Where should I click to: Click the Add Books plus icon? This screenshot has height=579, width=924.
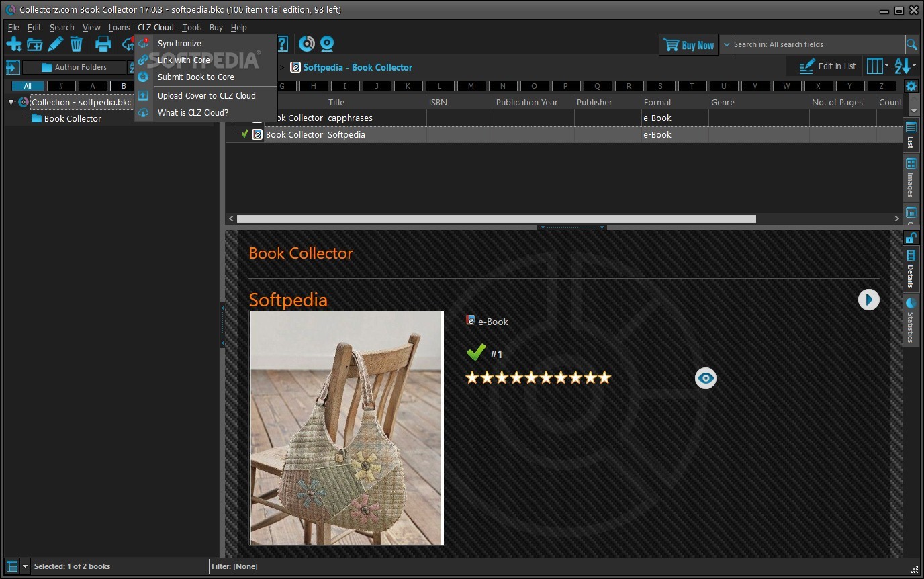[13, 44]
